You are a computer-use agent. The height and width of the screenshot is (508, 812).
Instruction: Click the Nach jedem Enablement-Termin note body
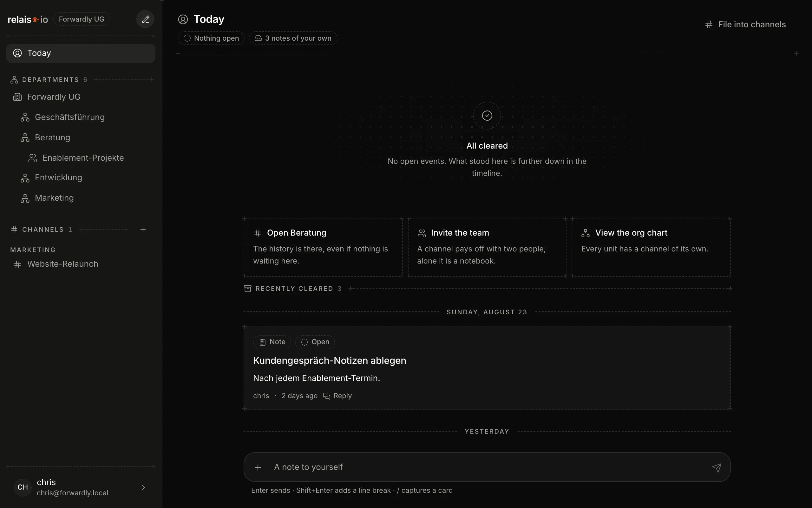(317, 378)
